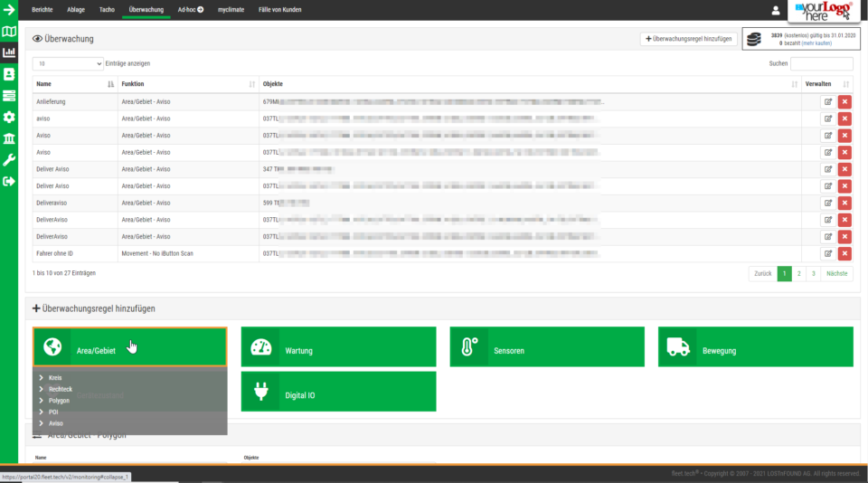Open the entries-per-page dropdown

pos(69,63)
